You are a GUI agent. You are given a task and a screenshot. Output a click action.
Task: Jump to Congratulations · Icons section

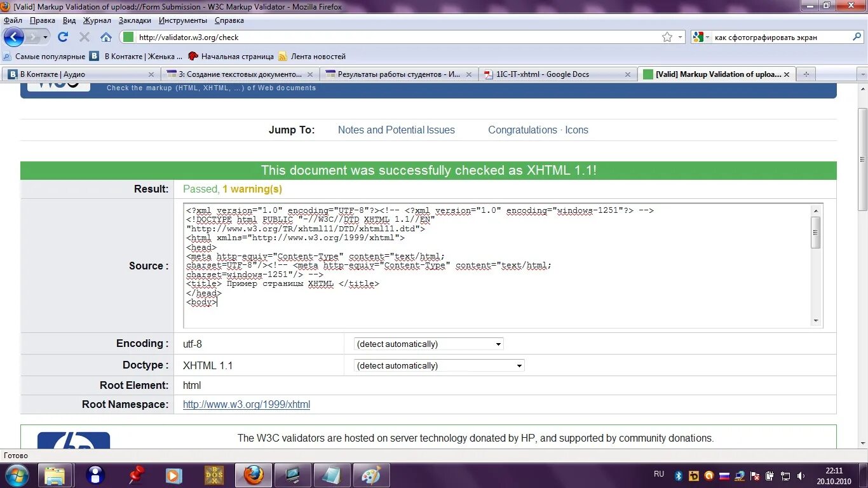(538, 130)
